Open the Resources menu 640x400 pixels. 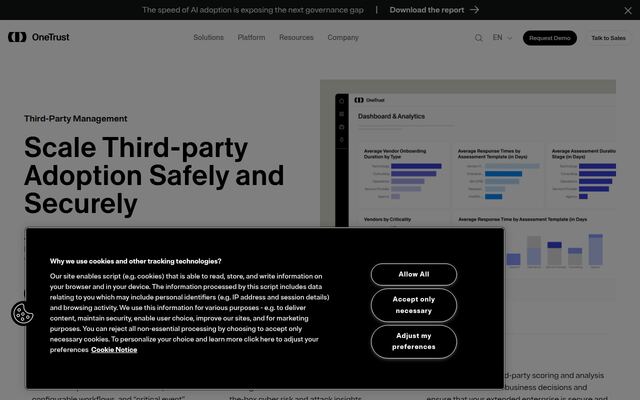point(296,38)
